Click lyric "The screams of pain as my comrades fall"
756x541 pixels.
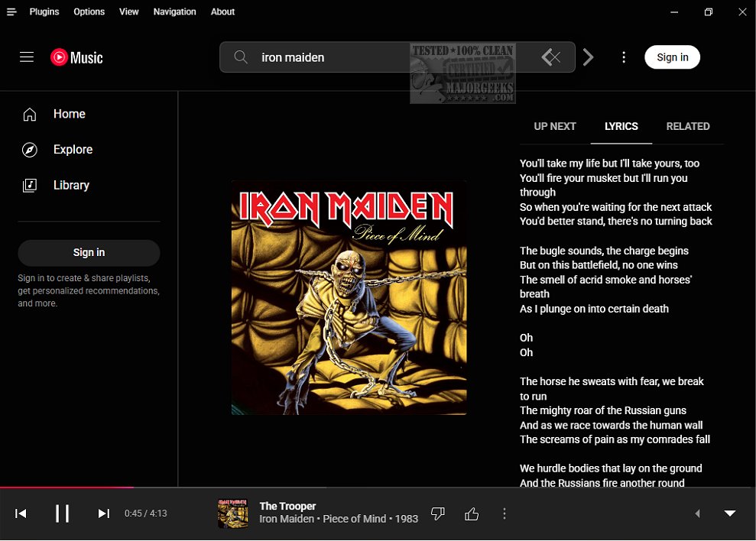615,439
